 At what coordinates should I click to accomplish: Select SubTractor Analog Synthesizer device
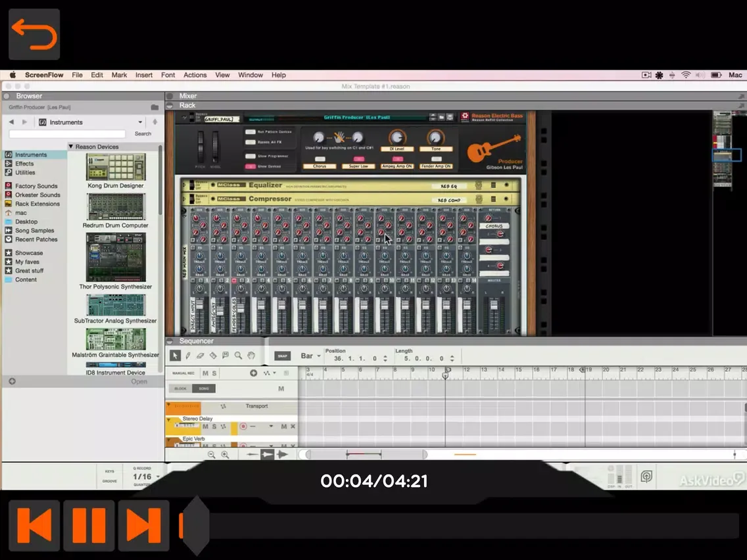(x=116, y=305)
